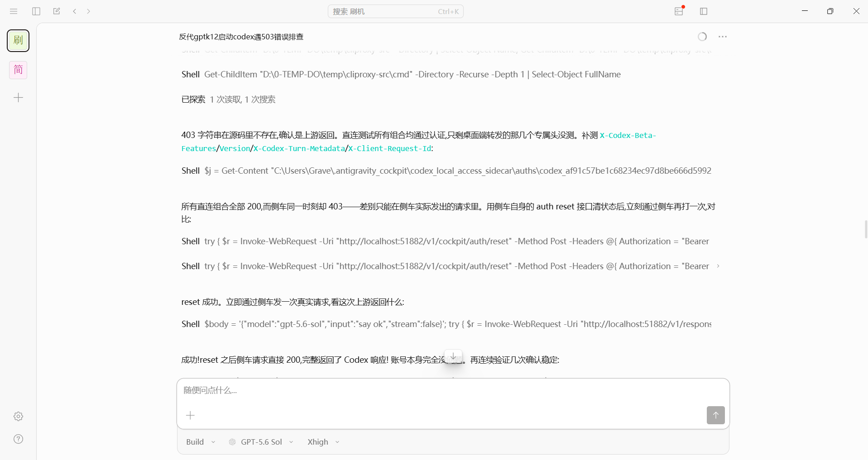Screen dimensions: 868x460
Task: Click the paragraph starting reset 成功
Action: coord(293,302)
